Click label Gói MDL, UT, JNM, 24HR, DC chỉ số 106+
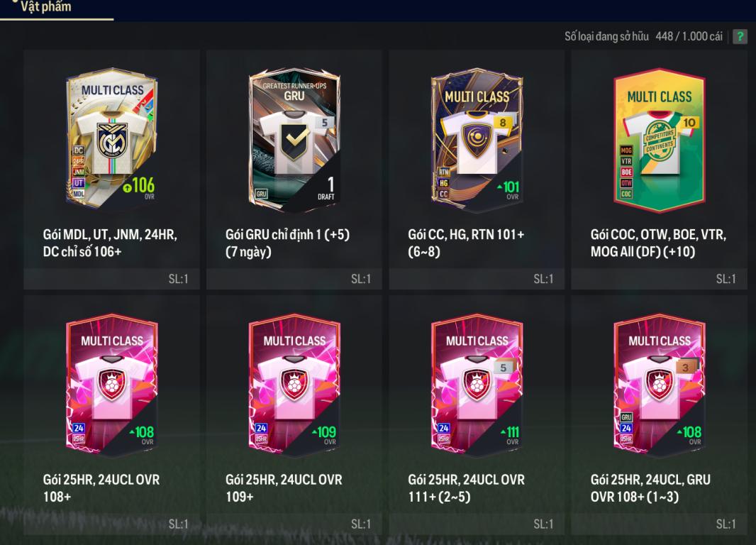 click(x=110, y=243)
